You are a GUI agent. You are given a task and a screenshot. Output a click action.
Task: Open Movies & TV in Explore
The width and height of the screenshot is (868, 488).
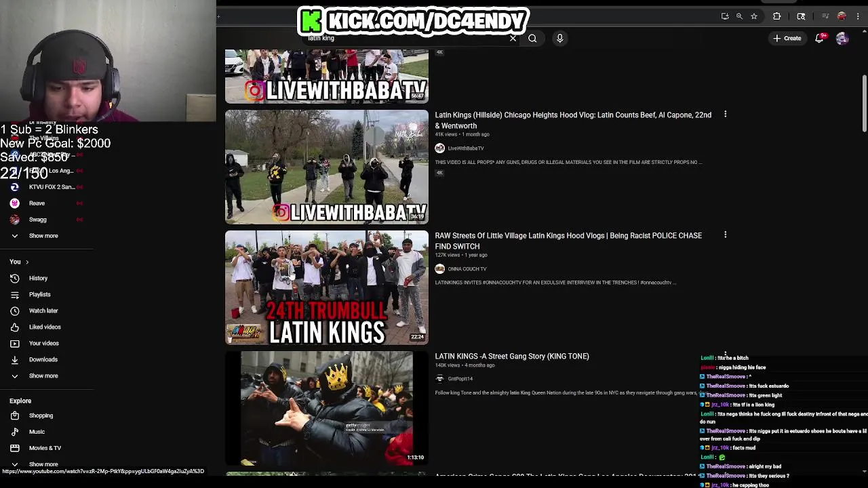46,448
